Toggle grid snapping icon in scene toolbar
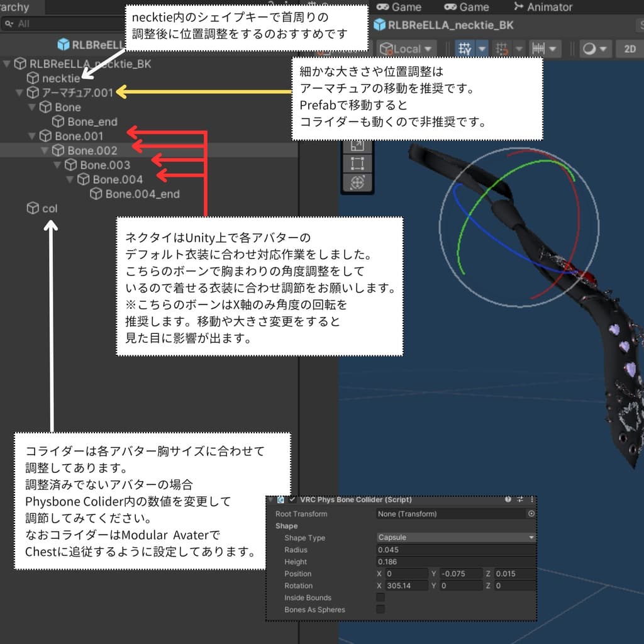 pyautogui.click(x=465, y=48)
